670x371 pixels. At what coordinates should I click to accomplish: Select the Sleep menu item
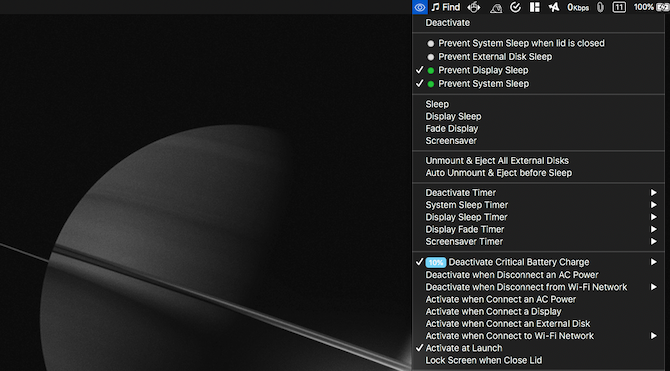coord(538,104)
